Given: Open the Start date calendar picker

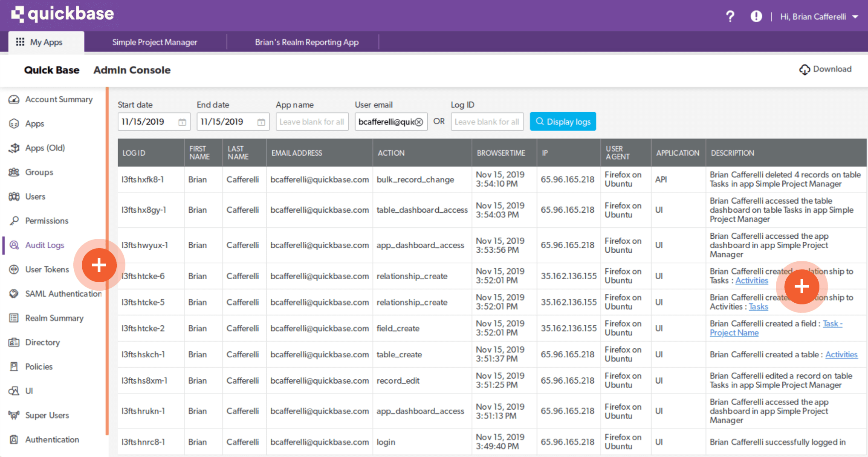Looking at the screenshot, I should 182,122.
